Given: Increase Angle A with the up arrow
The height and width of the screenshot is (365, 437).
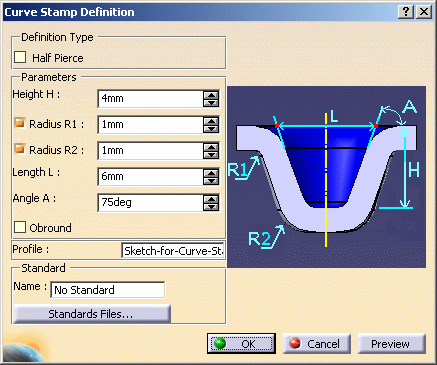Looking at the screenshot, I should (x=211, y=199).
